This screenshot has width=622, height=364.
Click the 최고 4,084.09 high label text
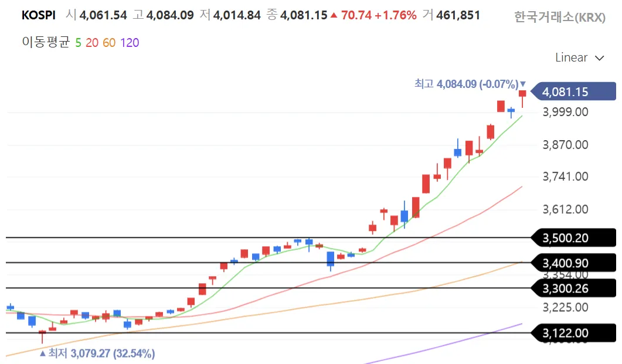tap(466, 84)
